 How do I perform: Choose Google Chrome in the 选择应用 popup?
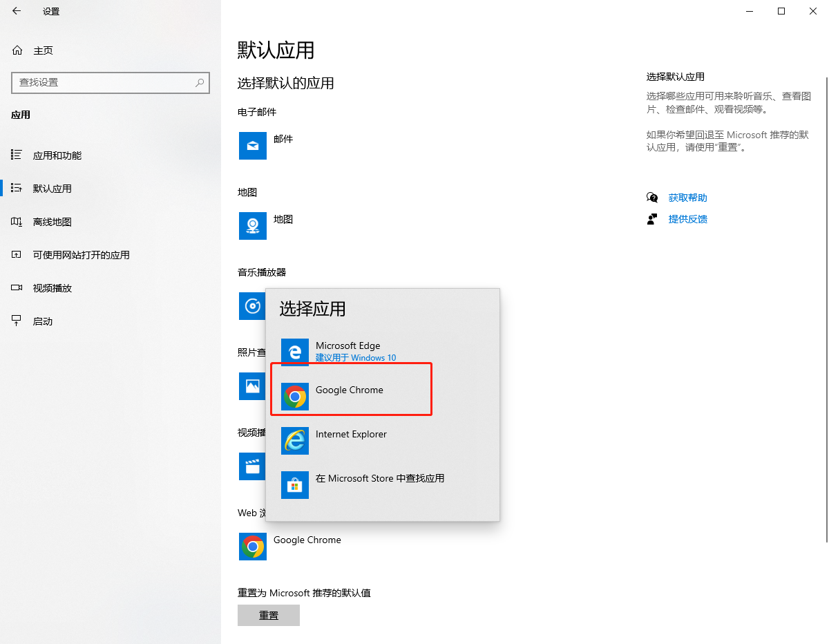350,390
